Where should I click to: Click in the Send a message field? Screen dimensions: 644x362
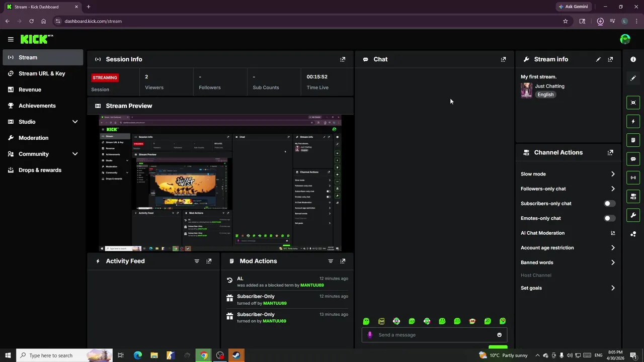(434, 335)
